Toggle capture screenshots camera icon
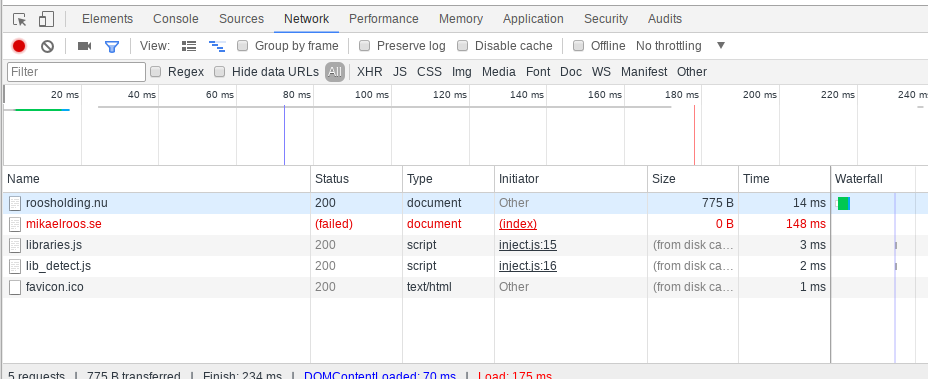The height and width of the screenshot is (379, 928). (x=85, y=46)
